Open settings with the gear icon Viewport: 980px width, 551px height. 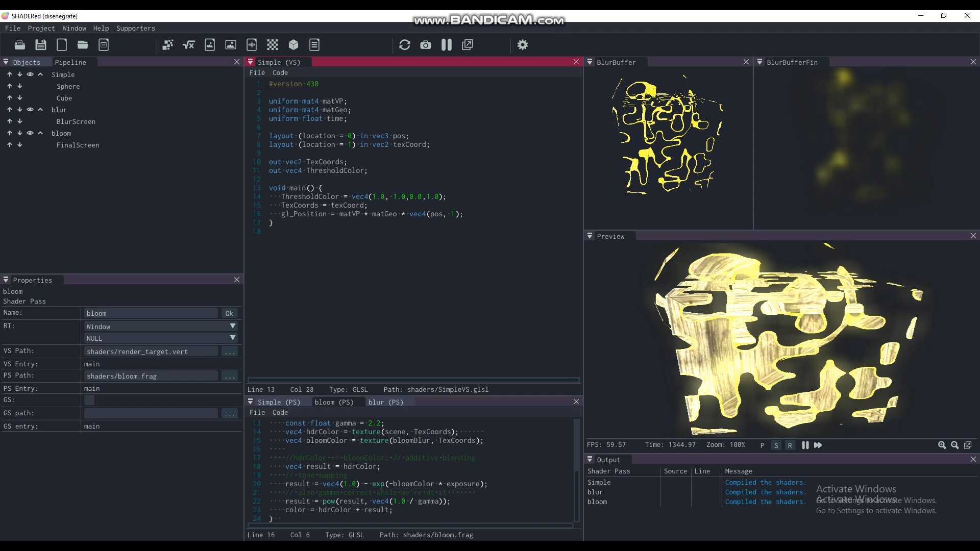[x=523, y=45]
